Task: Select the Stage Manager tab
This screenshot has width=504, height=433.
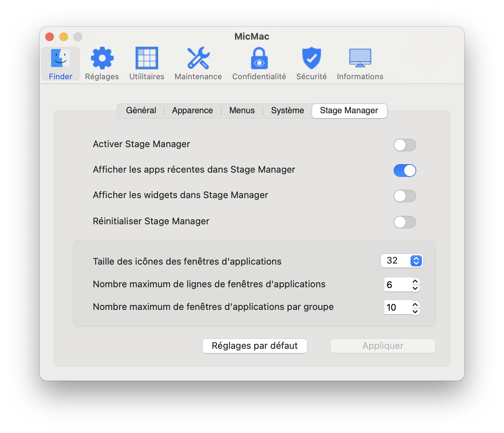Action: coord(349,111)
